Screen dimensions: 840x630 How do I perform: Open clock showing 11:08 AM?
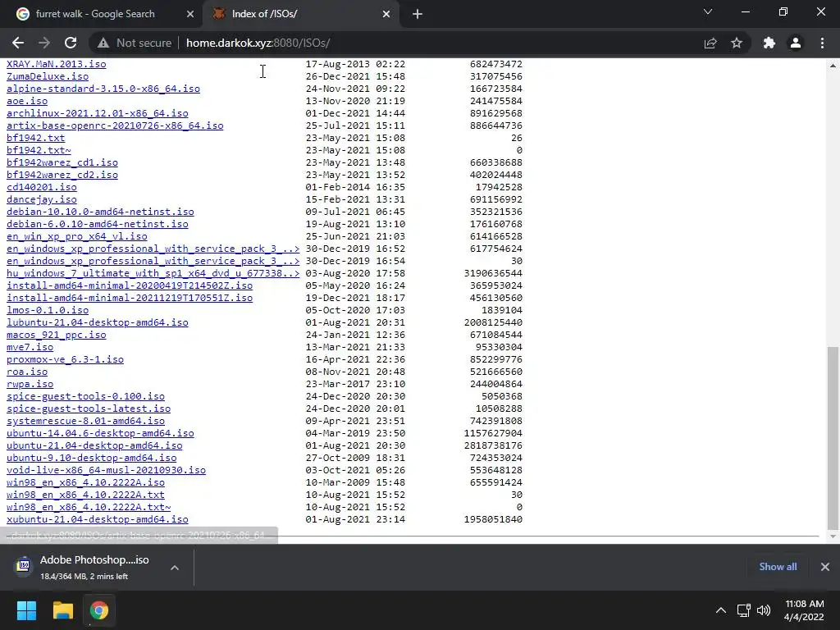point(804,610)
